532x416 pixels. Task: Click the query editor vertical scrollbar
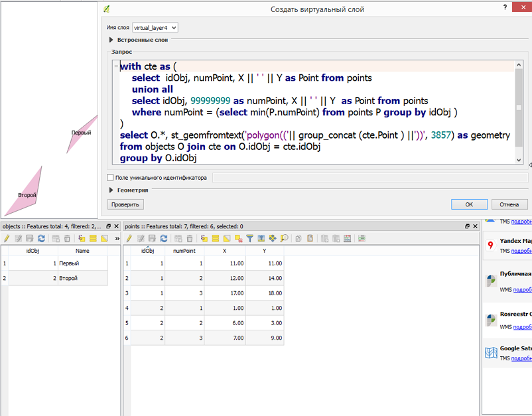(x=519, y=107)
